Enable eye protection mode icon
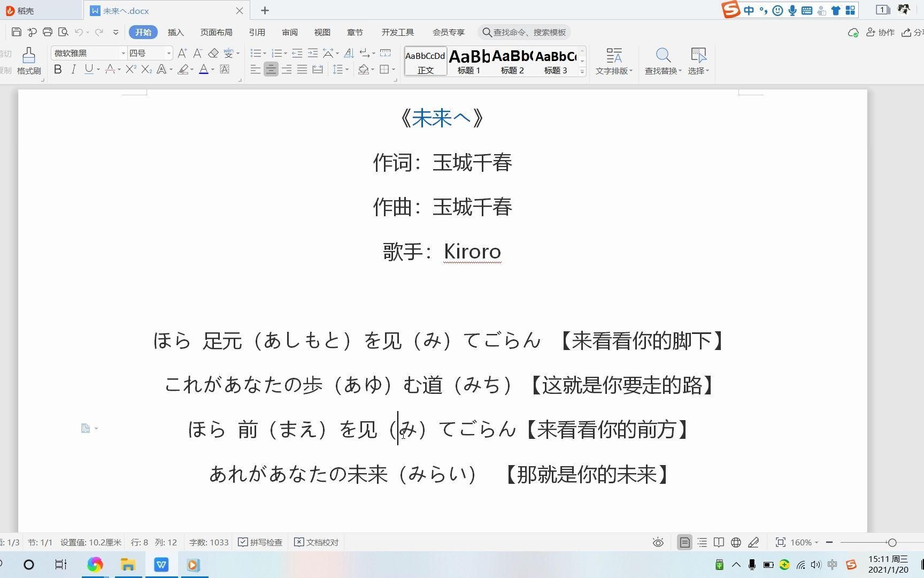 pos(658,543)
